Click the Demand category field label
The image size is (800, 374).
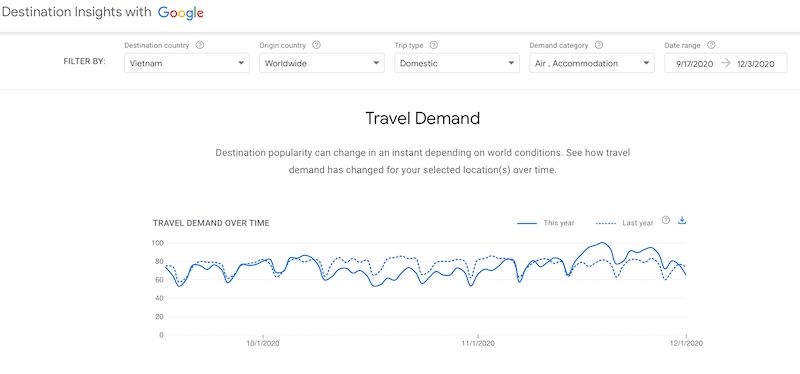tap(559, 45)
